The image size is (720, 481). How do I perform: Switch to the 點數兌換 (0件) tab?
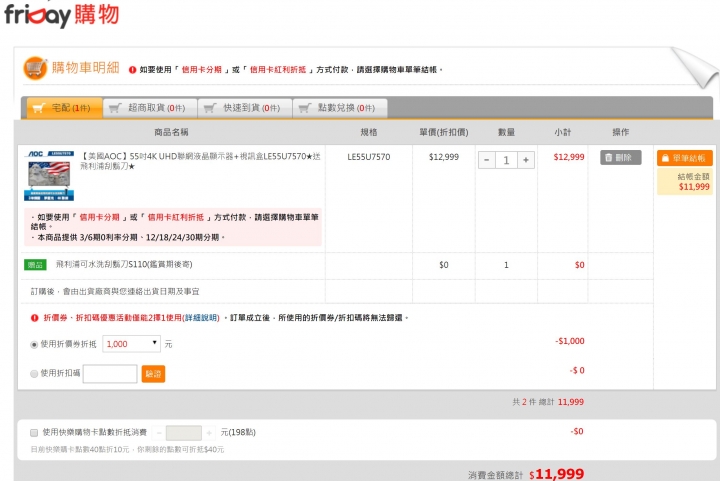pyautogui.click(x=340, y=108)
